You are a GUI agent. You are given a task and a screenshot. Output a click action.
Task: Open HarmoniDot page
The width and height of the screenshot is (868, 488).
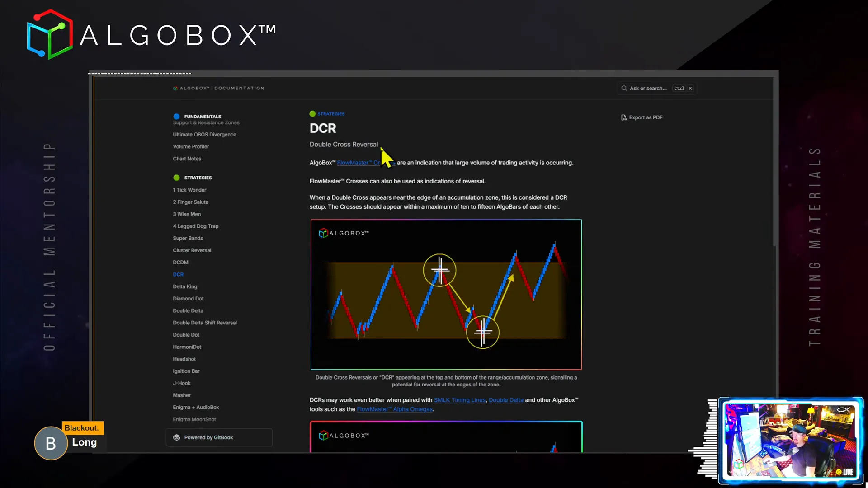(x=187, y=347)
